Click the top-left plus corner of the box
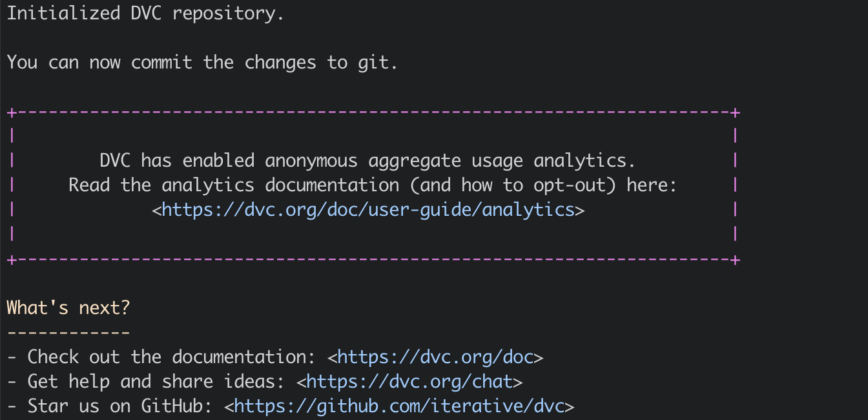The image size is (868, 420). (11, 112)
